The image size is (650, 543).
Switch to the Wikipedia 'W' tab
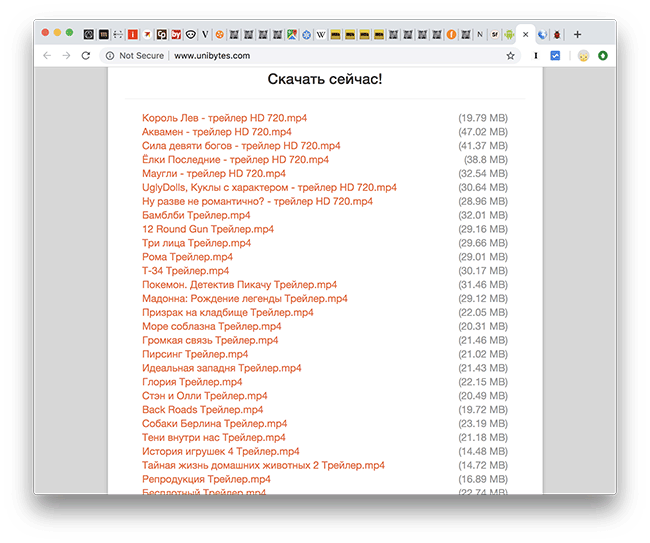coord(321,34)
